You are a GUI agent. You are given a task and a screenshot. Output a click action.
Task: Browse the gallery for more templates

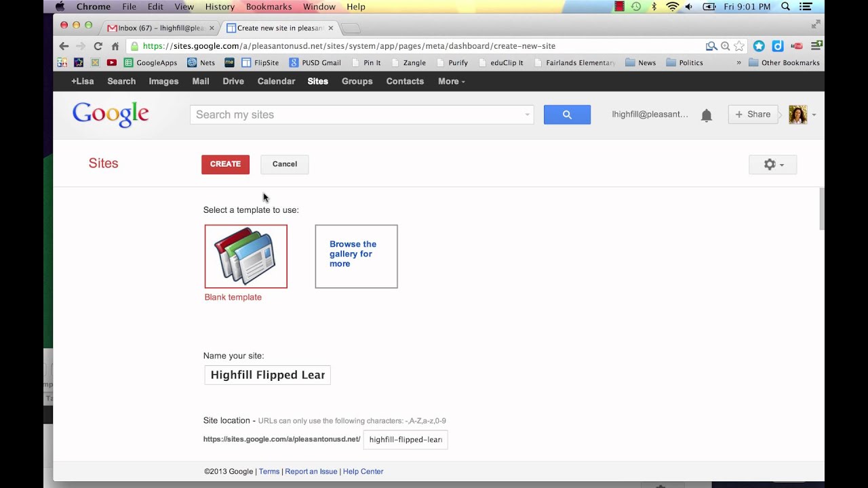coord(357,256)
